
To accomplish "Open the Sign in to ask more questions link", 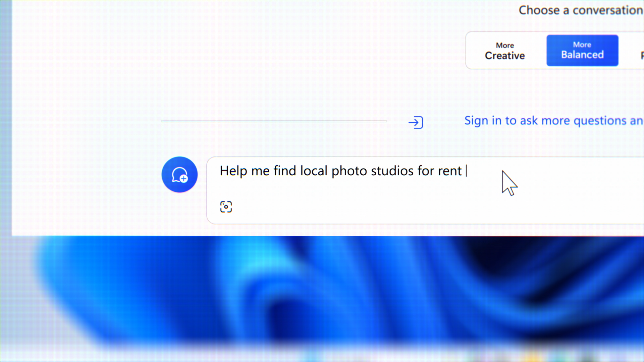I will click(554, 121).
